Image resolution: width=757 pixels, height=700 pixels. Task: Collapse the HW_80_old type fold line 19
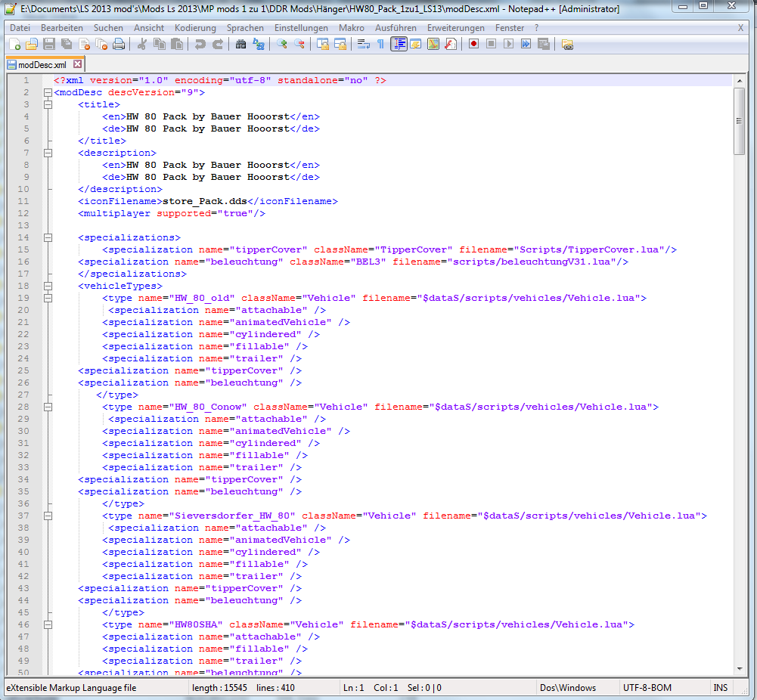click(x=48, y=298)
